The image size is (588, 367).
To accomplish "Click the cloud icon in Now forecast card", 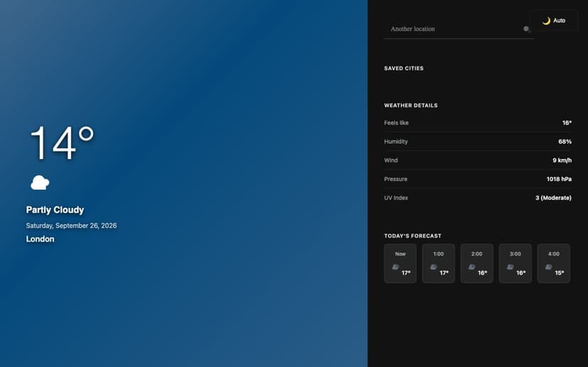I will (396, 267).
